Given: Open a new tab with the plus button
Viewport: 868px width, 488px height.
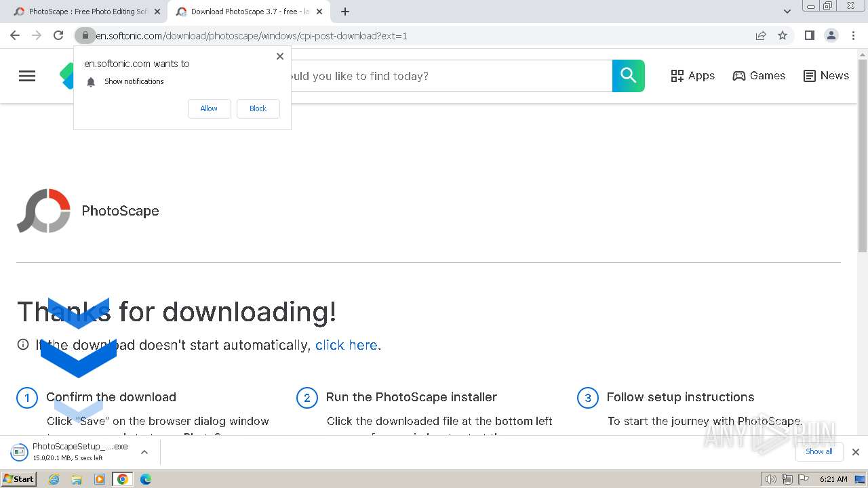Looking at the screenshot, I should [345, 12].
